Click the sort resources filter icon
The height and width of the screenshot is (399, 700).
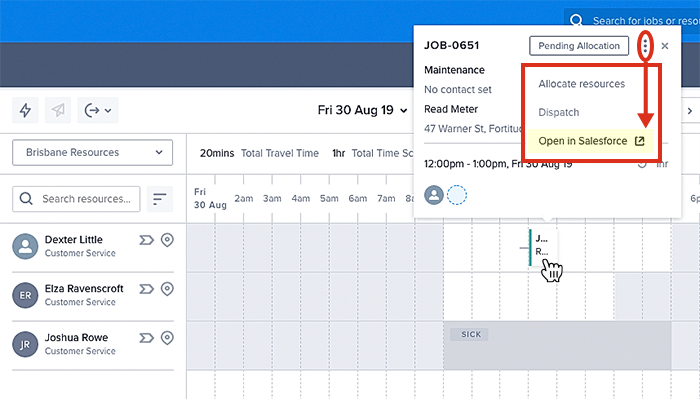click(159, 199)
